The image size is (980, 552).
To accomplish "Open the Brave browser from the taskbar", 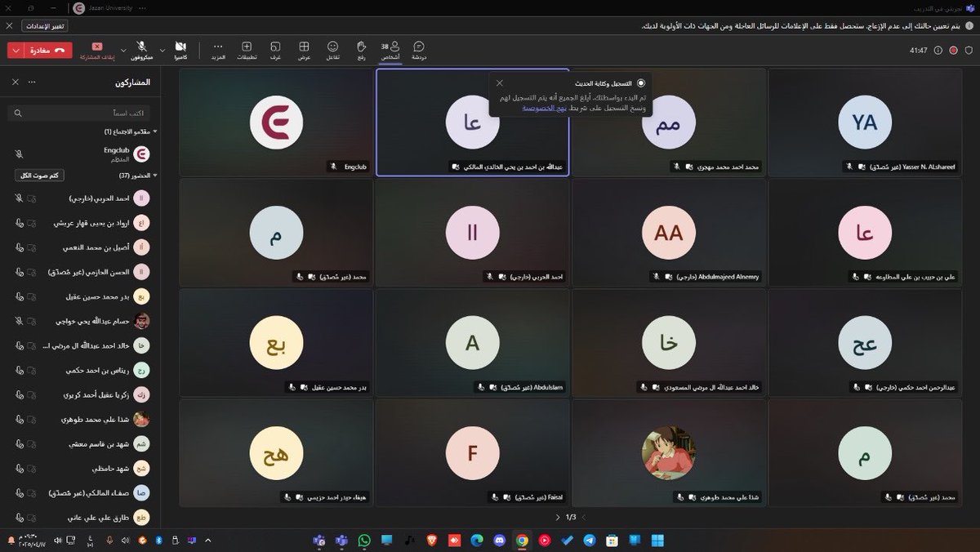I will (x=433, y=541).
